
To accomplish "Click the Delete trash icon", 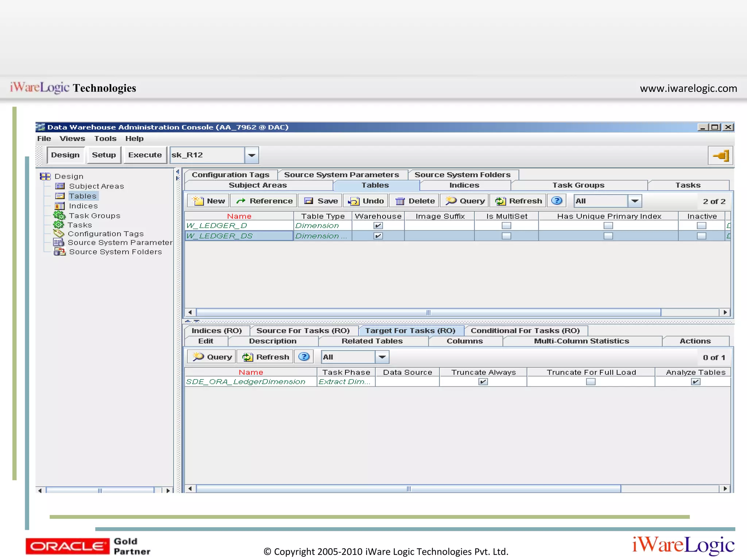I will pyautogui.click(x=400, y=201).
